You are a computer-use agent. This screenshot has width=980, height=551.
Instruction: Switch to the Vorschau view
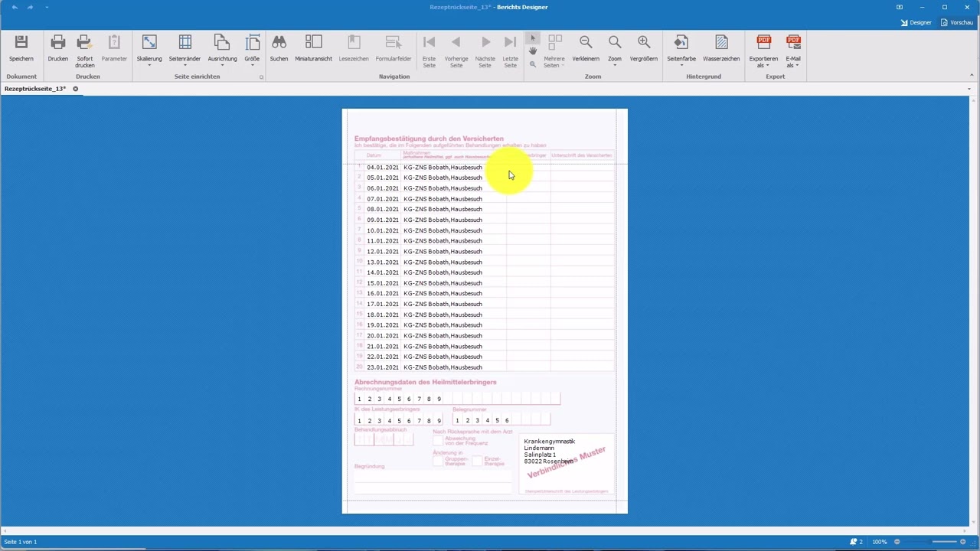[957, 23]
